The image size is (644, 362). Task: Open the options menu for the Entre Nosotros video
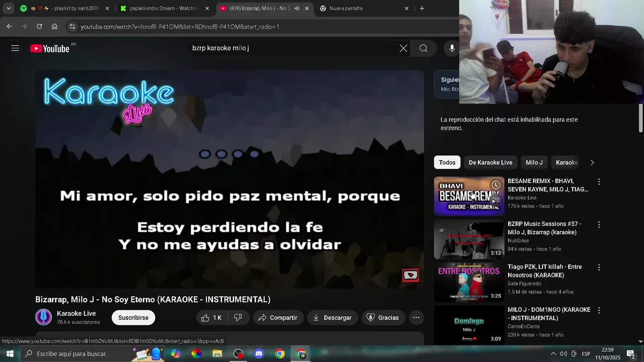599,267
